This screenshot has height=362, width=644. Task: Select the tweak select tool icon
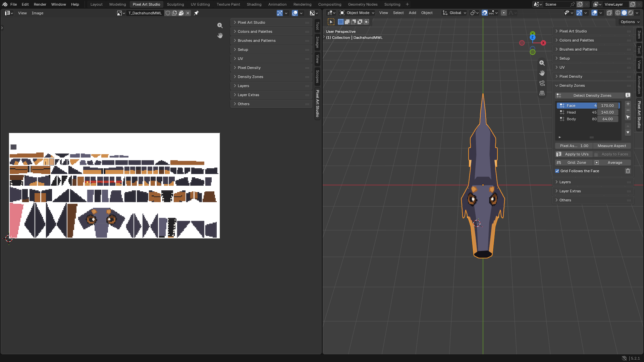331,22
